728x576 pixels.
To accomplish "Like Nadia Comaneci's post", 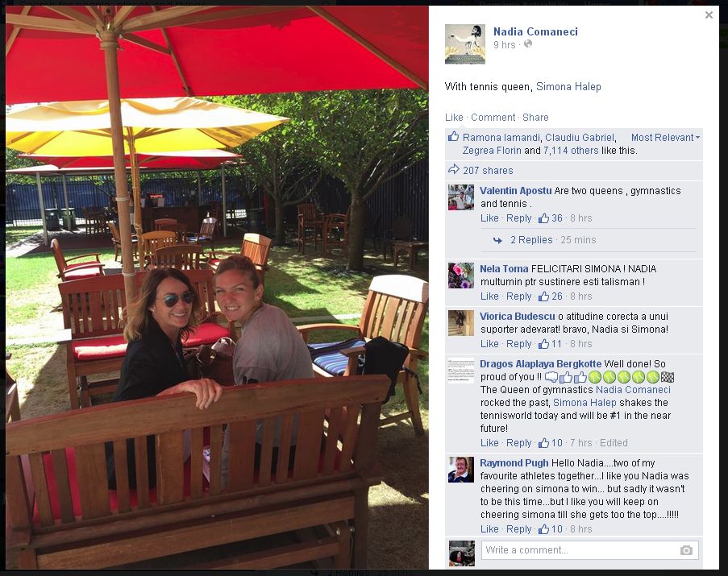I will click(454, 118).
